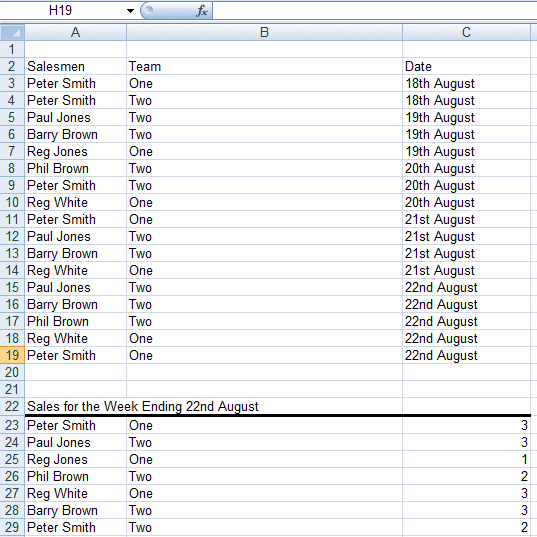Select row 2 header
The height and width of the screenshot is (537, 537).
12,66
